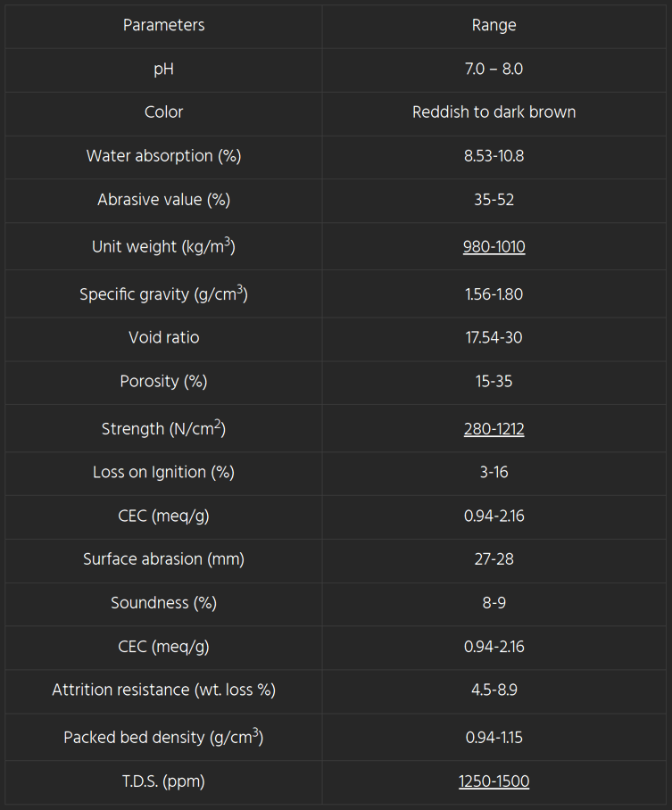
Task: Click the Loss on Ignition (%) cell
Action: tap(163, 473)
